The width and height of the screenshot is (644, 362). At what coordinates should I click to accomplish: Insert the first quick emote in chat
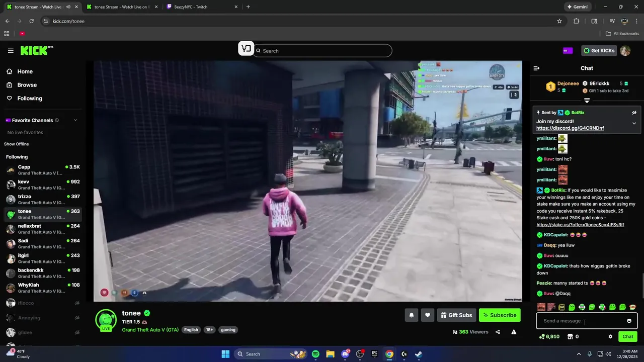click(x=541, y=307)
